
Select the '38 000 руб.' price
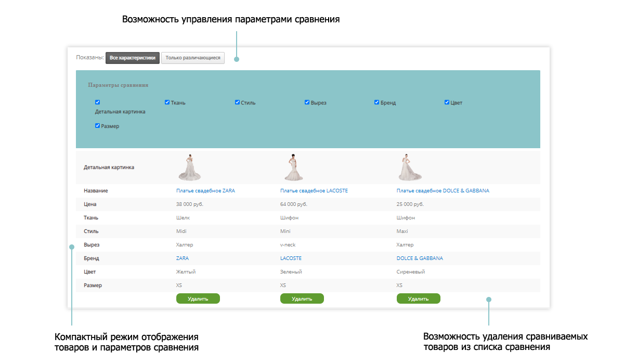click(190, 204)
